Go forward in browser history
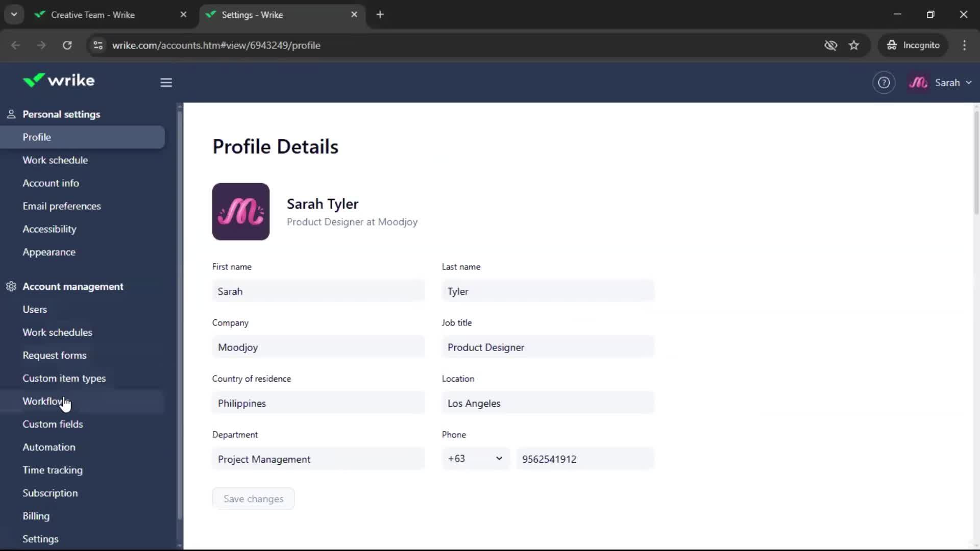The width and height of the screenshot is (980, 551). point(41,45)
